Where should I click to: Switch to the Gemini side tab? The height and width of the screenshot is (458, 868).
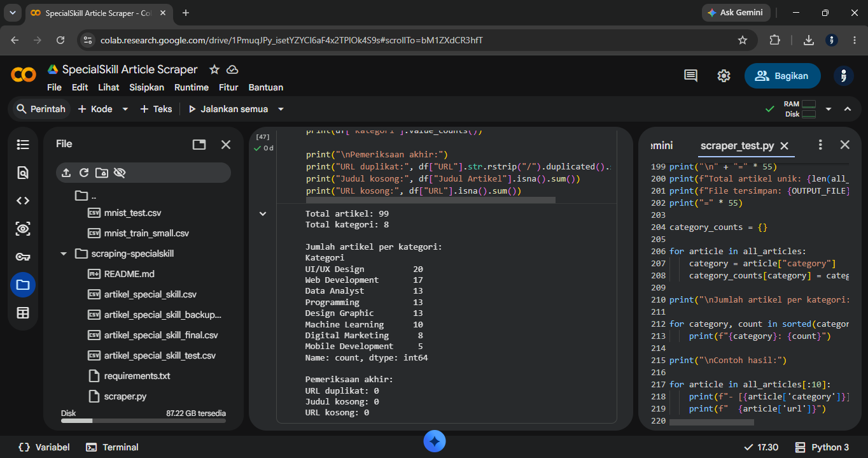662,145
